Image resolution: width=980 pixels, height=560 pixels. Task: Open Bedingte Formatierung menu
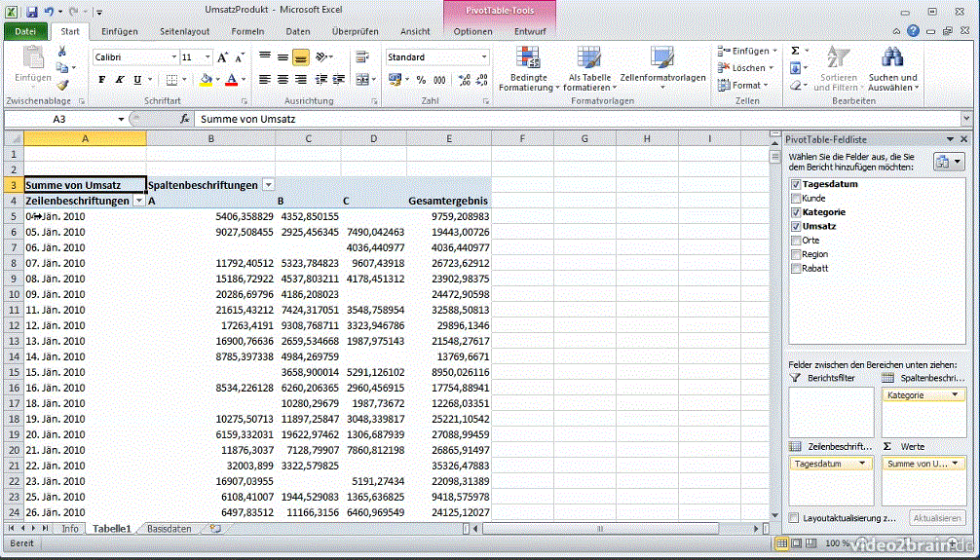pyautogui.click(x=529, y=69)
